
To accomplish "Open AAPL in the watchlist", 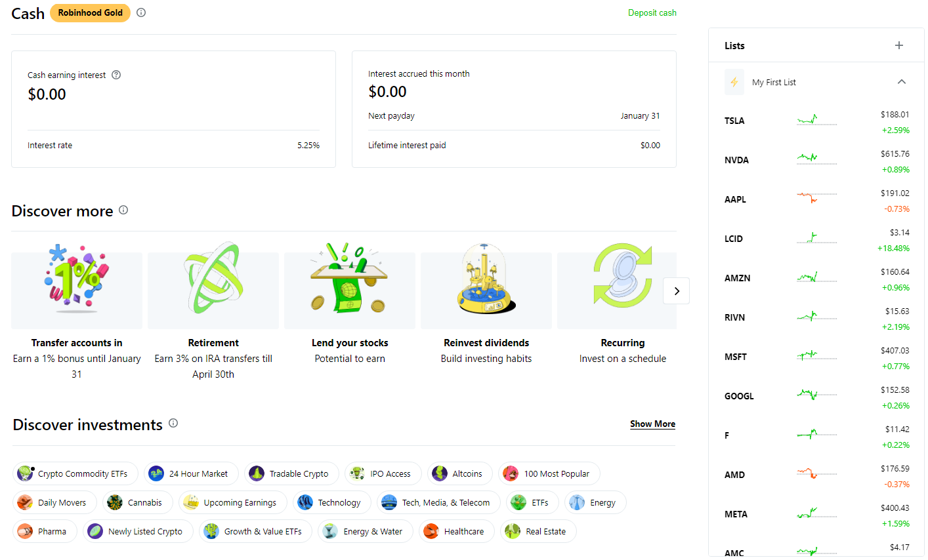I will pos(816,200).
